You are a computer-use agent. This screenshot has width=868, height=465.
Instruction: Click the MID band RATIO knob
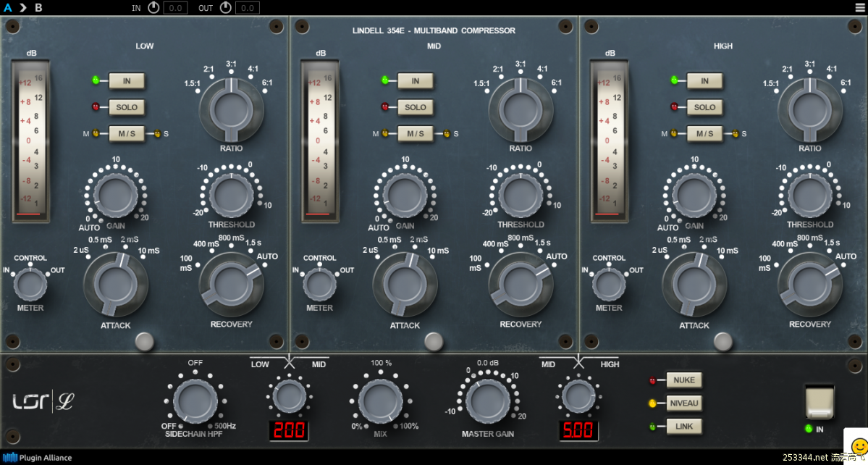[521, 109]
